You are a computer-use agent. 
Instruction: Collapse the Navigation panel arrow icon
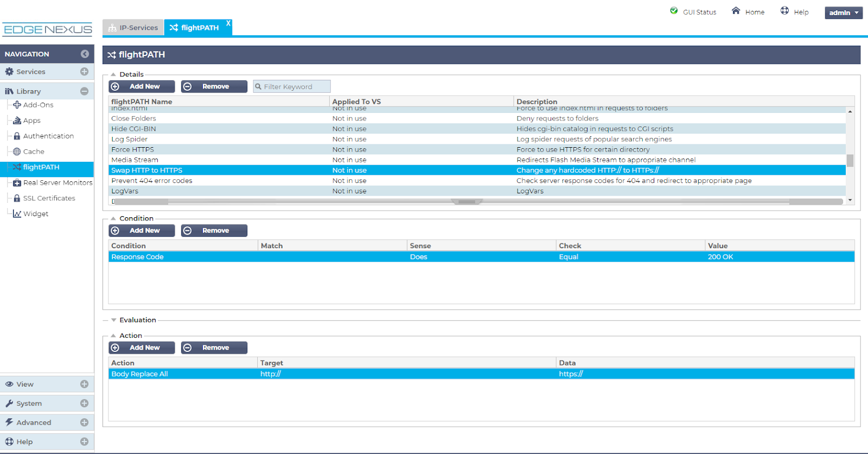coord(85,54)
